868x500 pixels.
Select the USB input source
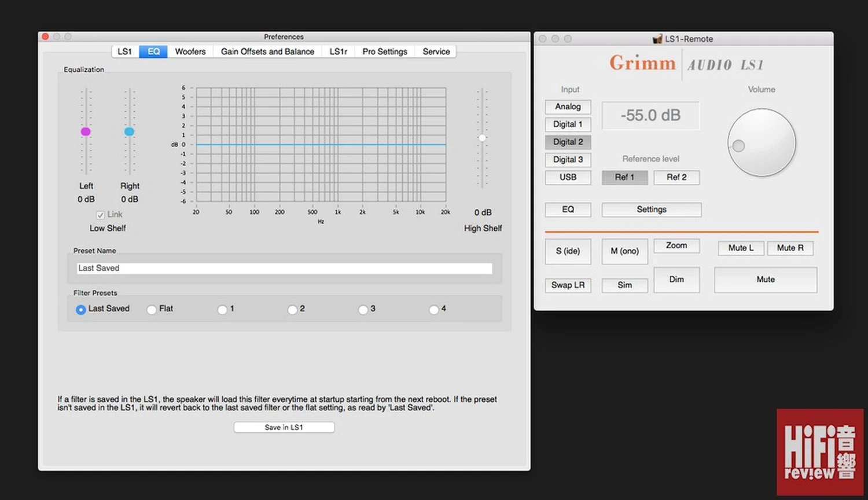pyautogui.click(x=568, y=177)
